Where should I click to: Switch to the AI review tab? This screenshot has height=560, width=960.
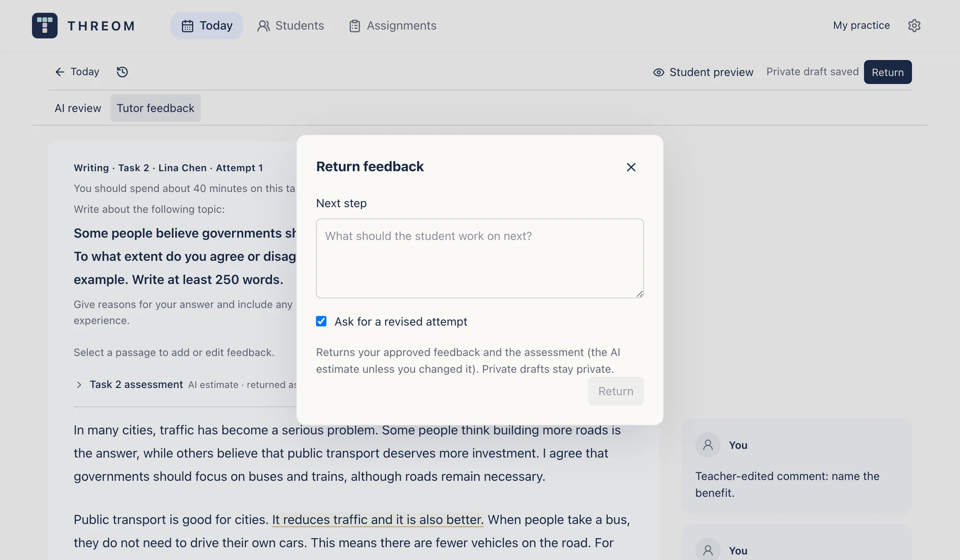click(78, 108)
